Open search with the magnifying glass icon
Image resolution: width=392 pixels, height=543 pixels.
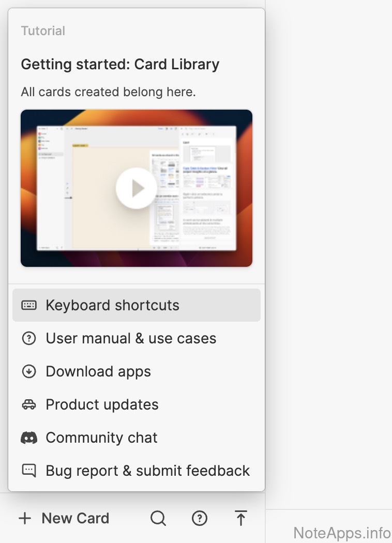(x=158, y=518)
